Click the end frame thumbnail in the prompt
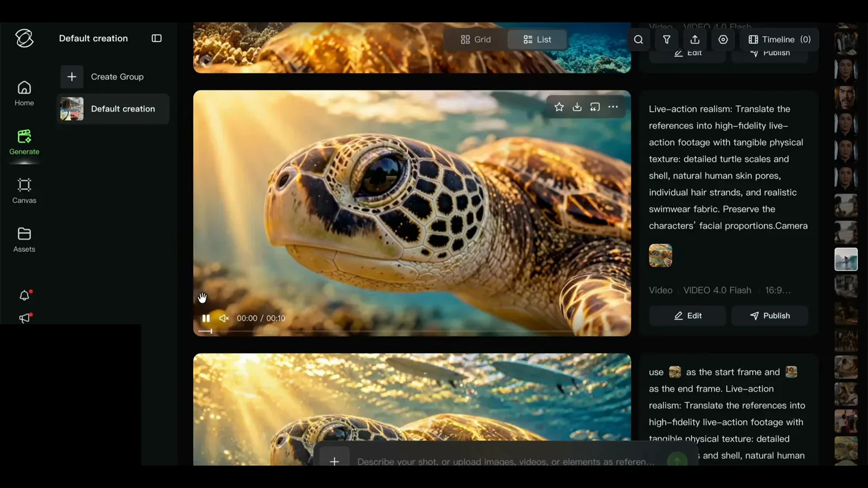The width and height of the screenshot is (868, 488). coord(792,372)
